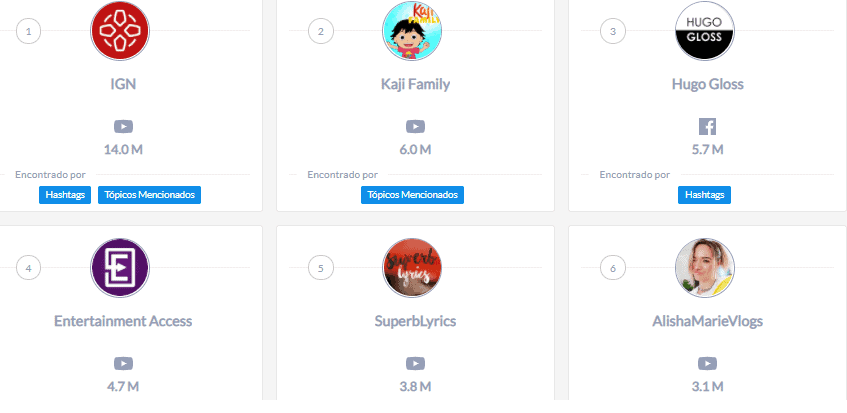Viewport: 847px width, 413px height.
Task: Click the AlishaMarieVlogs profile photo
Action: pos(705,267)
